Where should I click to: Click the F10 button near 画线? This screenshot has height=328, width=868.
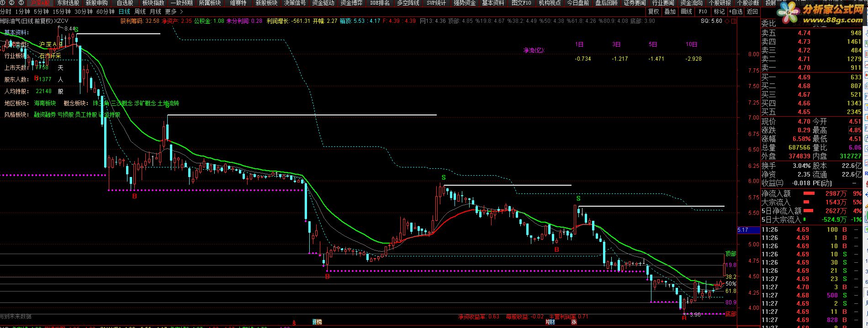pos(703,11)
